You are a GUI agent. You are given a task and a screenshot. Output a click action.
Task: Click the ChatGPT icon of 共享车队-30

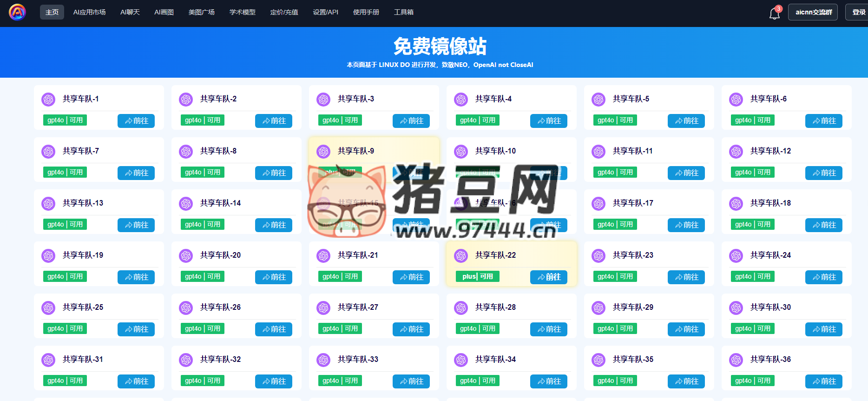pos(736,307)
